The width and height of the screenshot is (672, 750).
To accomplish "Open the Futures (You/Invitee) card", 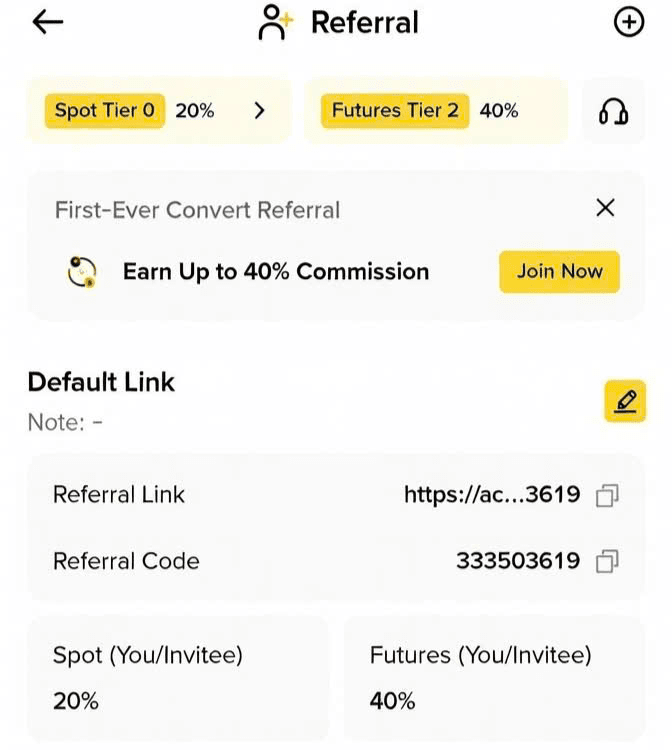I will pos(494,678).
